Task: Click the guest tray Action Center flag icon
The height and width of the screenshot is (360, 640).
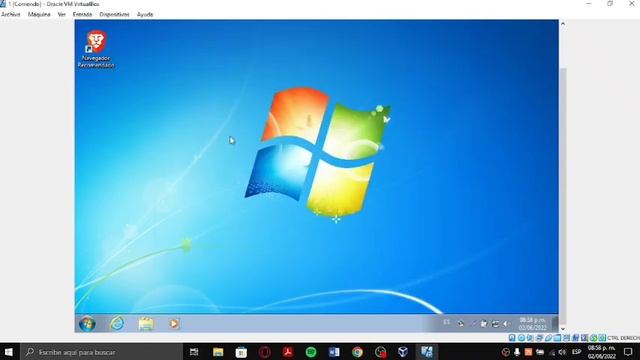Action: point(484,324)
